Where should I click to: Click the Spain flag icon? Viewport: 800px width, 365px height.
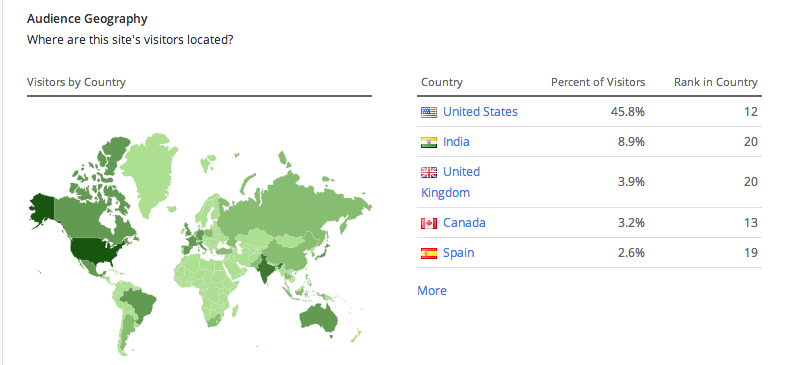click(429, 253)
